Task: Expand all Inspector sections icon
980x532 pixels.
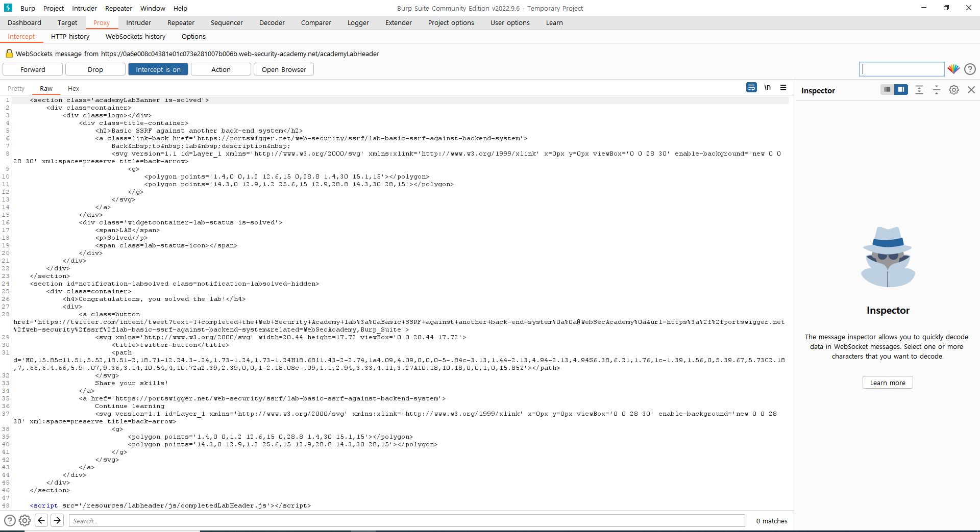Action: (919, 90)
